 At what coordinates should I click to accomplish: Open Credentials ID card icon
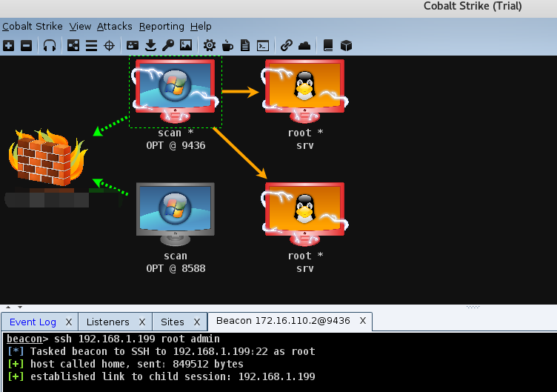(x=133, y=45)
